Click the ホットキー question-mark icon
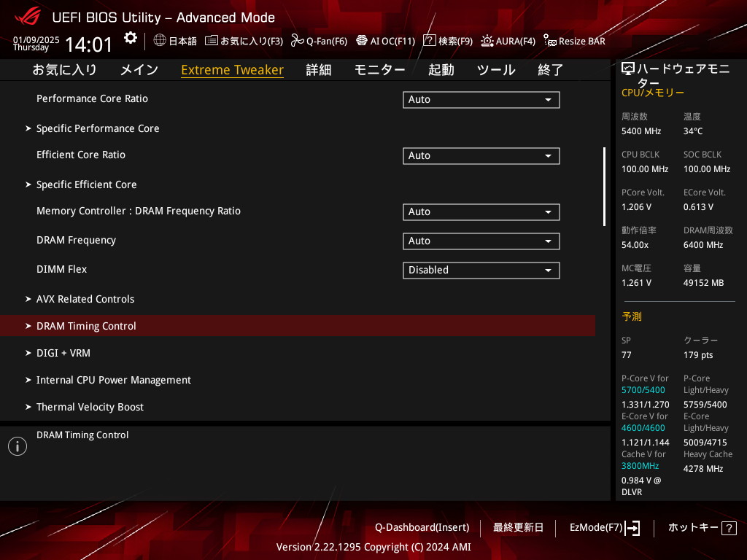The image size is (747, 560). [729, 528]
